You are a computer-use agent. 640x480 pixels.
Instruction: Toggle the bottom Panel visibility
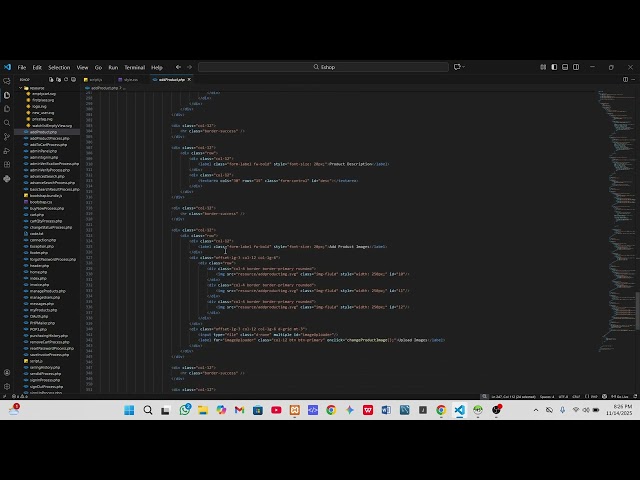click(565, 67)
